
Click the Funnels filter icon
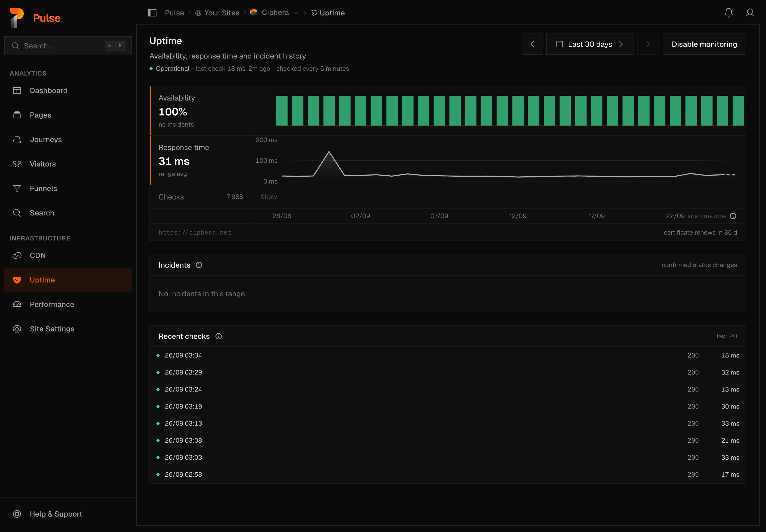(x=17, y=188)
